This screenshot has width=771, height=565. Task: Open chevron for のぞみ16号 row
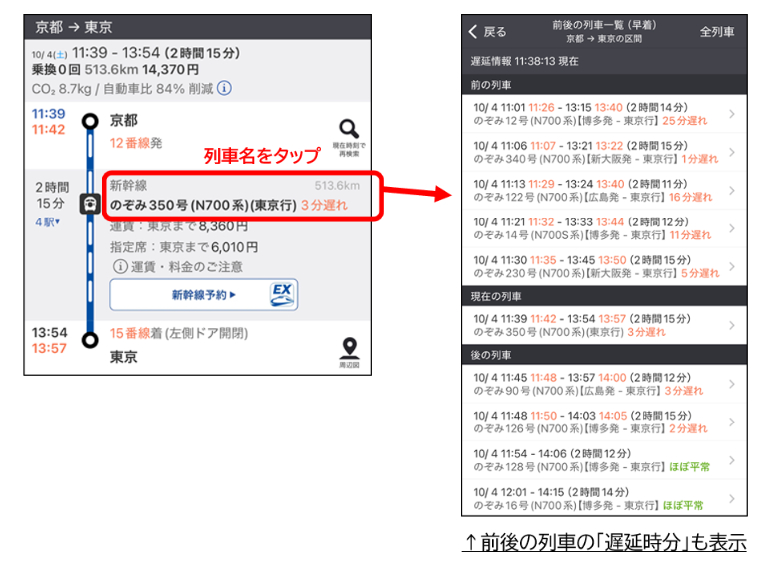pyautogui.click(x=732, y=499)
